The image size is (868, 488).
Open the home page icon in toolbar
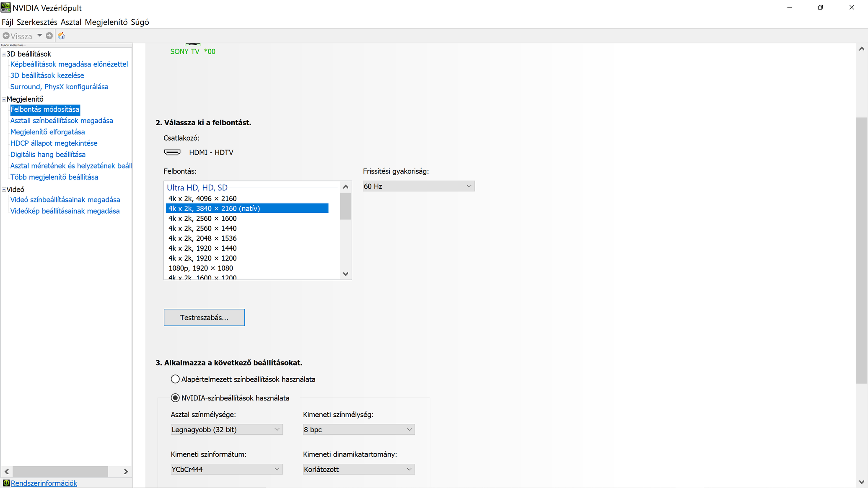pyautogui.click(x=61, y=36)
